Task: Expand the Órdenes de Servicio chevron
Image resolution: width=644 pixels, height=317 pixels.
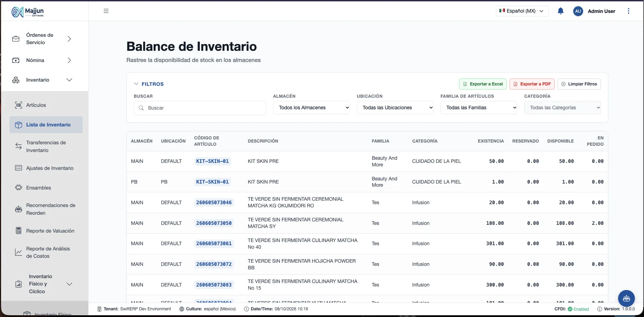Action: click(69, 39)
